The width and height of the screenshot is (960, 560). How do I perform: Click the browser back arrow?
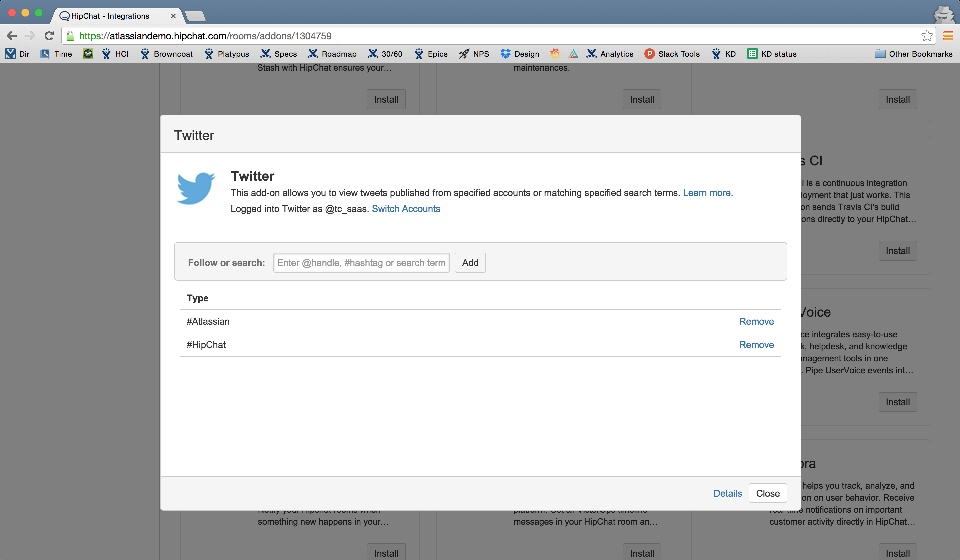point(12,36)
